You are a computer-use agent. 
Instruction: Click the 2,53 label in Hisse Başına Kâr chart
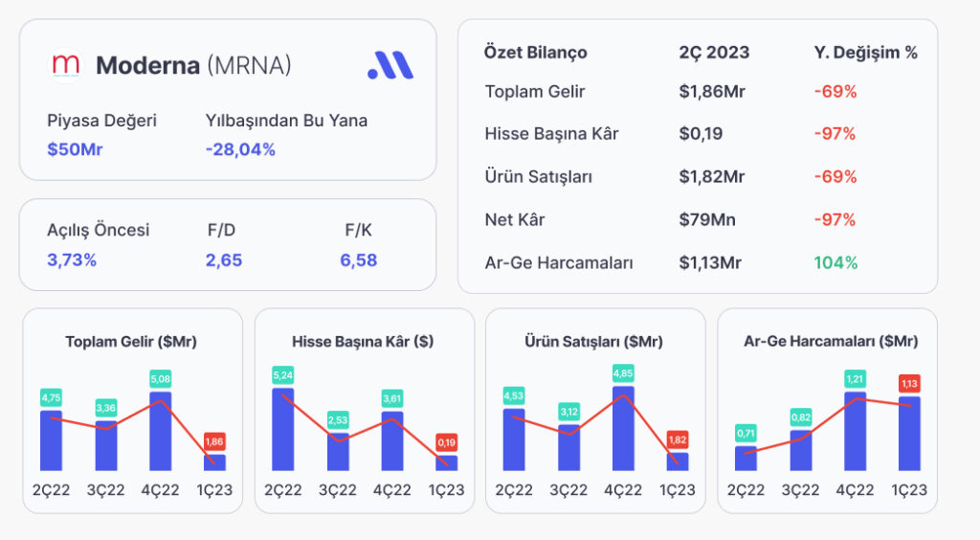click(338, 420)
